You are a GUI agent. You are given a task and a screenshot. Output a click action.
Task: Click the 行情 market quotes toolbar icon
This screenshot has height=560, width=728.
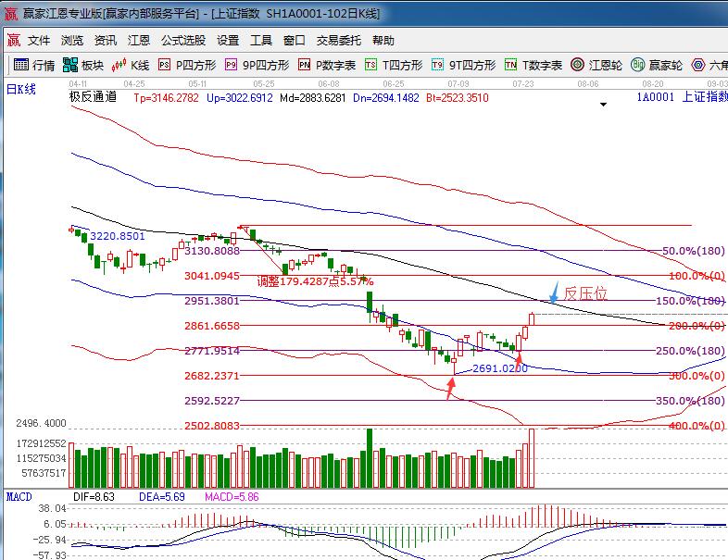pyautogui.click(x=34, y=65)
